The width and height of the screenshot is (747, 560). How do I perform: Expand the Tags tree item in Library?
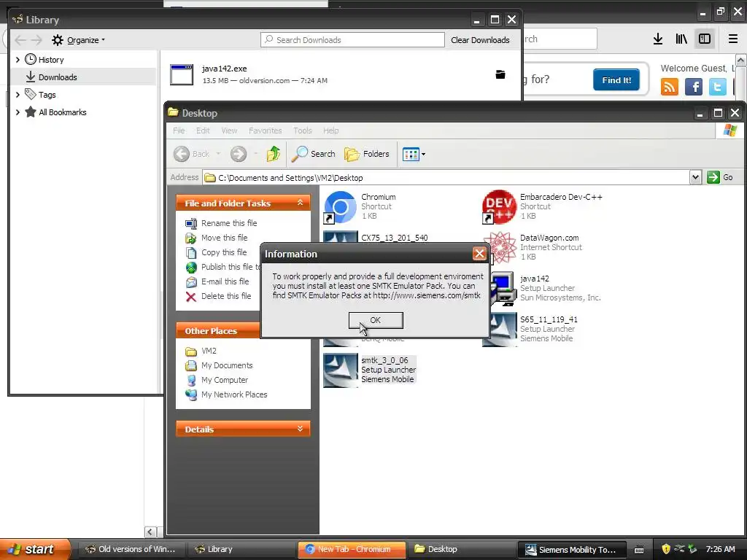click(x=18, y=95)
